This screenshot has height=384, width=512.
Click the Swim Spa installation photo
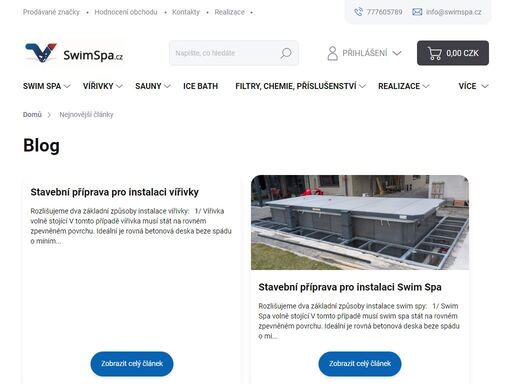[x=360, y=222]
